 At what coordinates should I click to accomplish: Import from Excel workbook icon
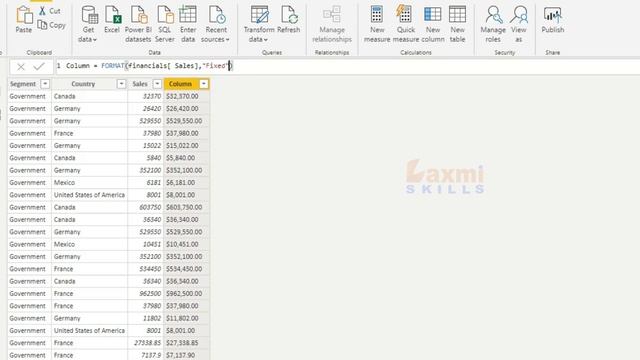(x=112, y=15)
